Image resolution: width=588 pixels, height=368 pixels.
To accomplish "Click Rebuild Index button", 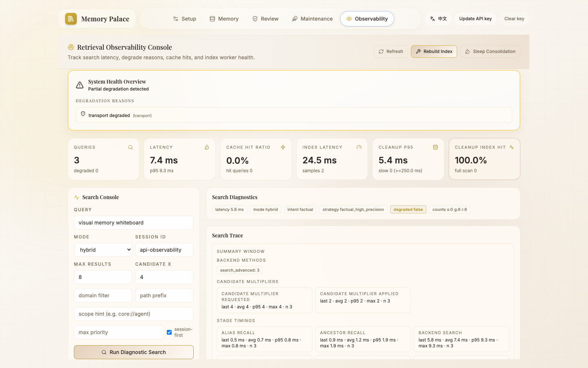I will (x=434, y=52).
